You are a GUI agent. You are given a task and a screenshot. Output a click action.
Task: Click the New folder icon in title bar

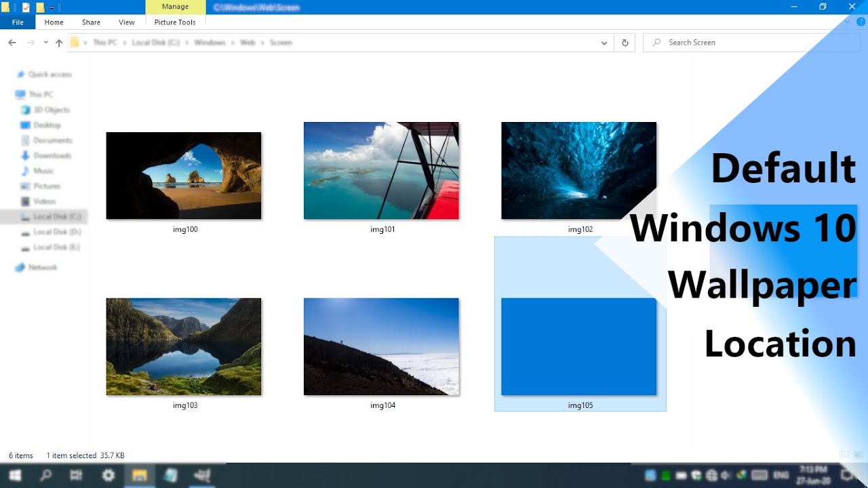pos(40,7)
